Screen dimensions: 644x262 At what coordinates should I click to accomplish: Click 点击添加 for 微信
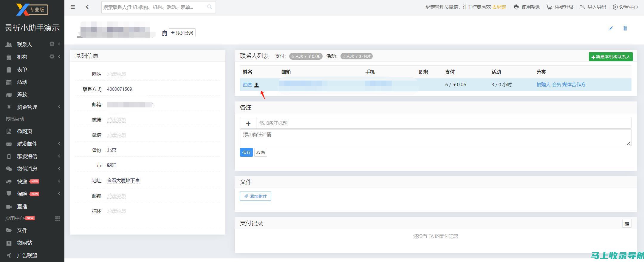pyautogui.click(x=116, y=135)
